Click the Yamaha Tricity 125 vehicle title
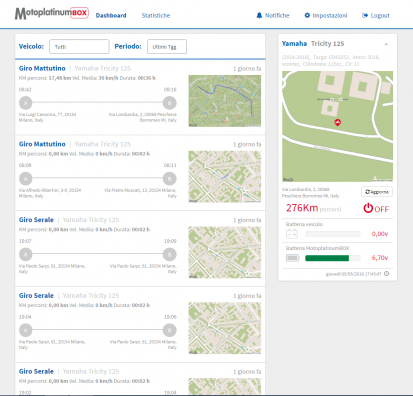 (313, 44)
